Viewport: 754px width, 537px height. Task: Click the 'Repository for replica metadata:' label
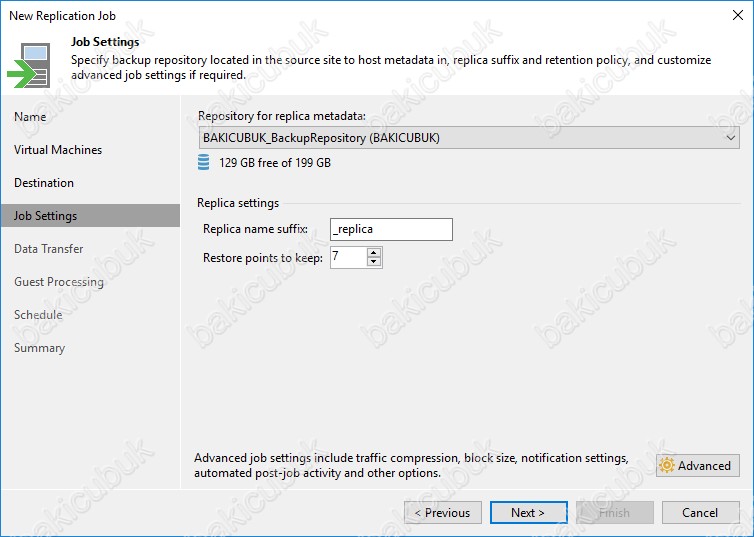(x=282, y=116)
